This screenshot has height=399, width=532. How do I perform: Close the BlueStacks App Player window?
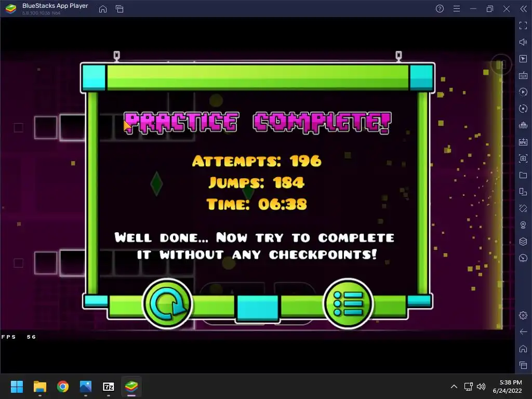pyautogui.click(x=507, y=9)
